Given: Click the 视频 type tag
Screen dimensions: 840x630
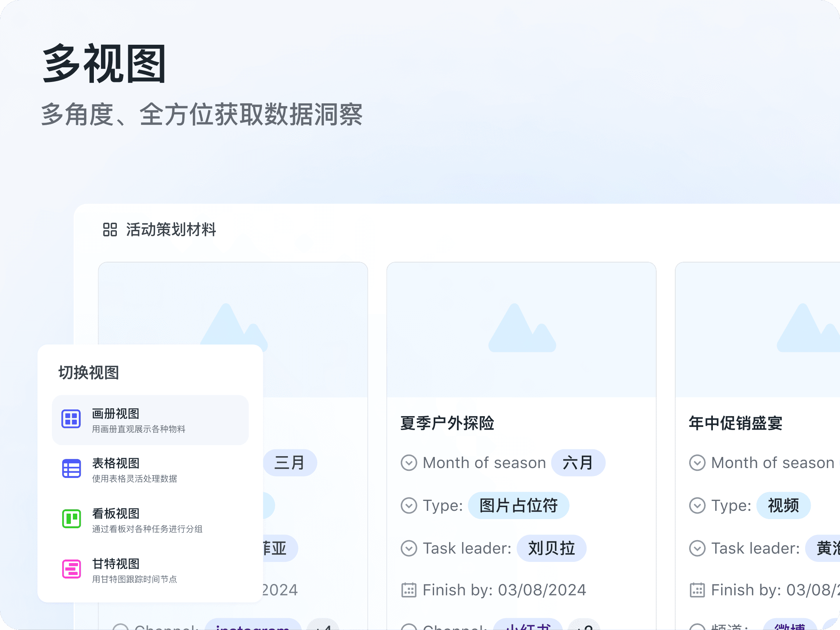Looking at the screenshot, I should [x=783, y=506].
